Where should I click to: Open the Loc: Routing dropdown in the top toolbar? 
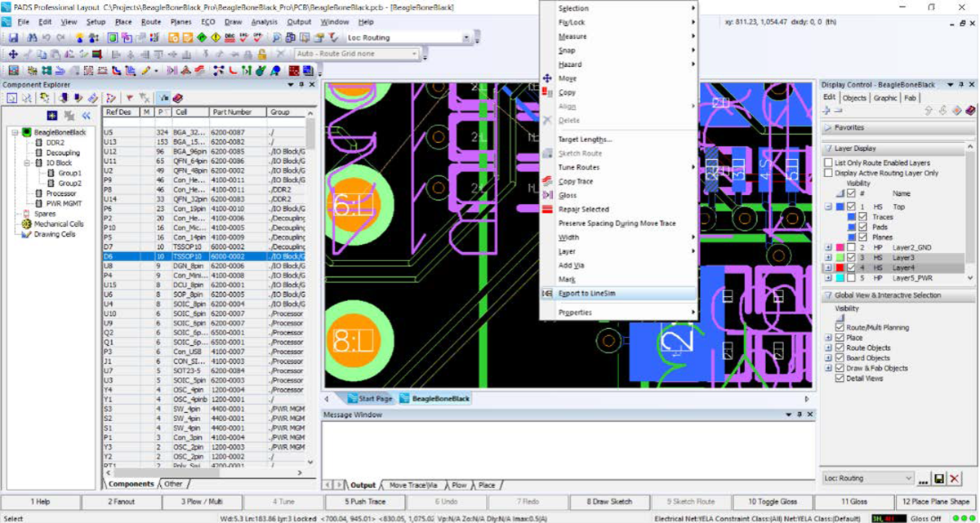467,38
